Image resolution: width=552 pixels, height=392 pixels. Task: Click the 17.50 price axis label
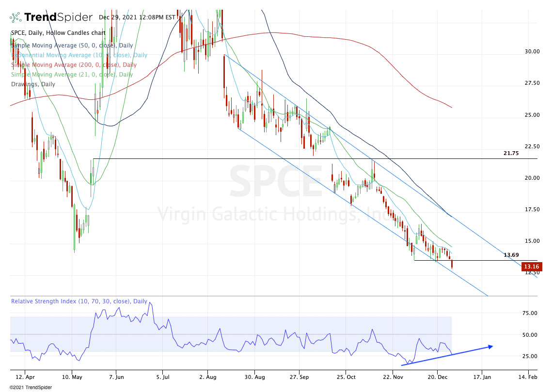point(532,209)
